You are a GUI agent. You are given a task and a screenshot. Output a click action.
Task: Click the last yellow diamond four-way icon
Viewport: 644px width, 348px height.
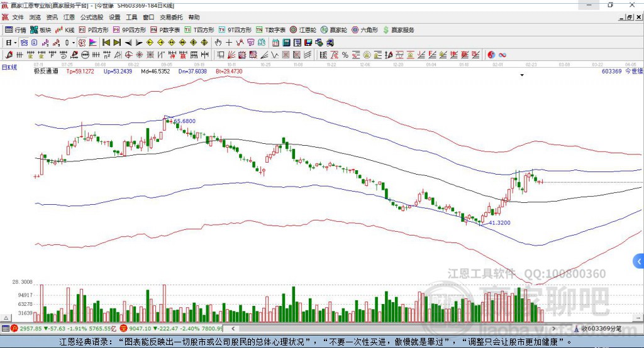pyautogui.click(x=204, y=43)
